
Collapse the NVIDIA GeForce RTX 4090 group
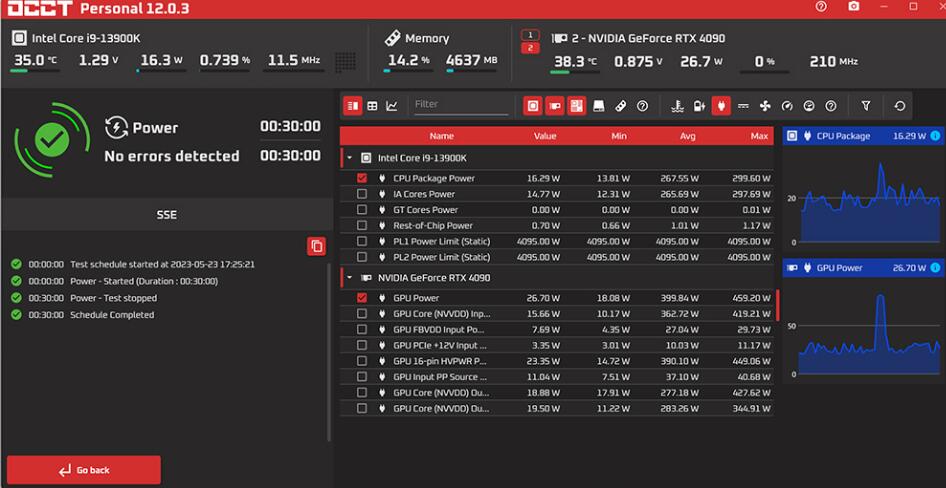click(350, 277)
